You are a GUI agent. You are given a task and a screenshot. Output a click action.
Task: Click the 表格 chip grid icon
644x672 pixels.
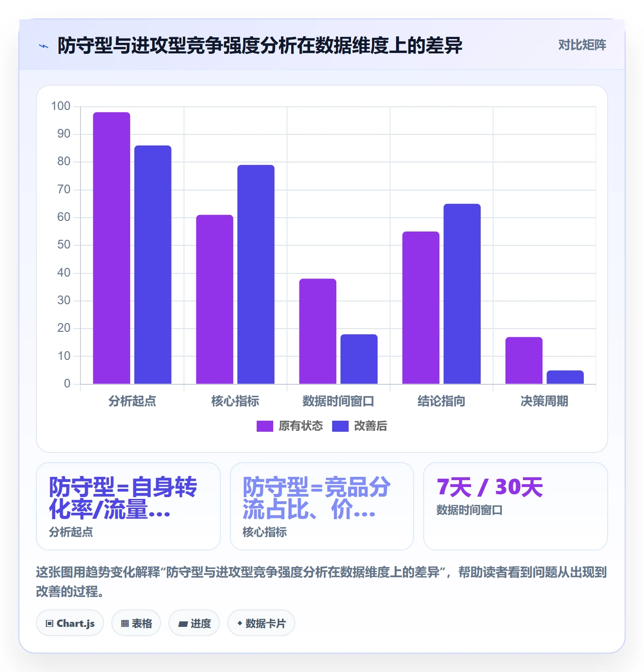click(125, 624)
